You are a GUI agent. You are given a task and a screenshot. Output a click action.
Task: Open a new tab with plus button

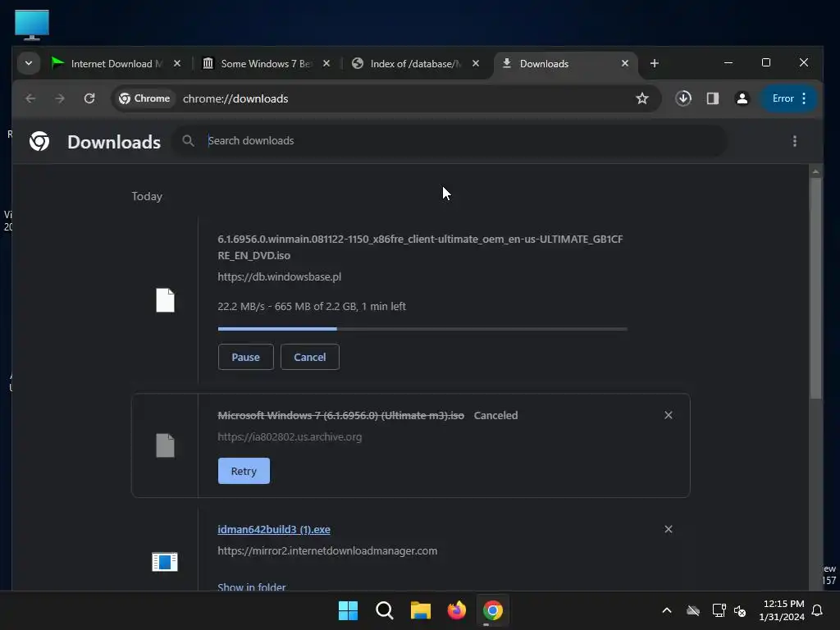(654, 64)
